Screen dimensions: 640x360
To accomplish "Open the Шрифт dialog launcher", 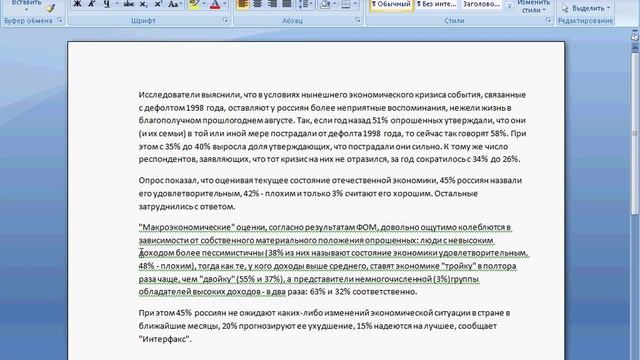I will 226,20.
